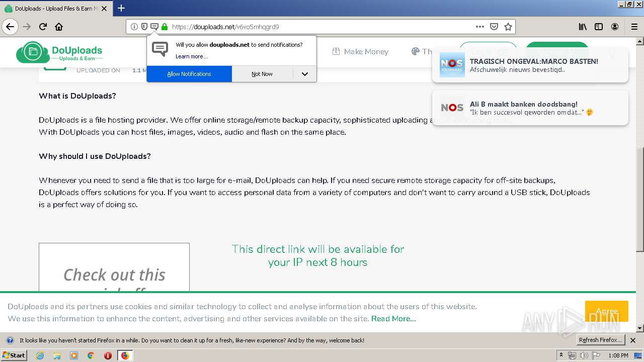Launch Internet Explorer from taskbar
The width and height of the screenshot is (644, 362).
click(x=40, y=355)
